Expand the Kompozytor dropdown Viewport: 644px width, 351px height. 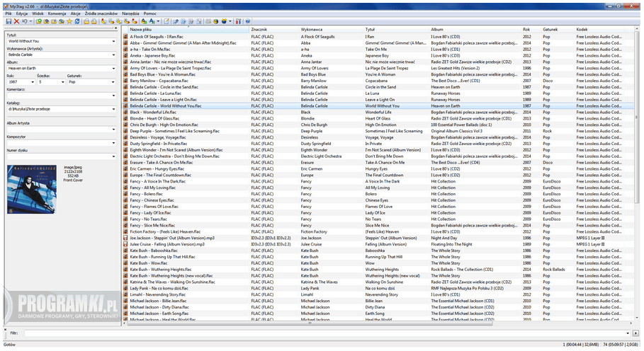113,143
